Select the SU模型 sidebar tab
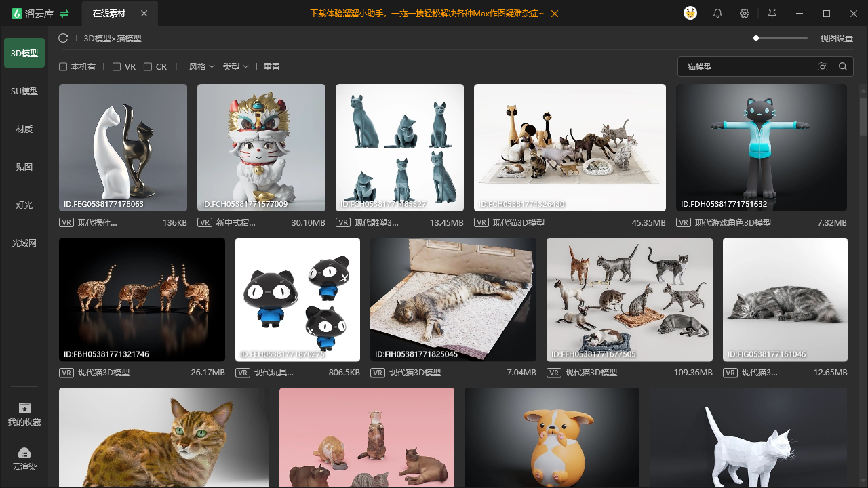868x488 pixels. pyautogui.click(x=24, y=91)
